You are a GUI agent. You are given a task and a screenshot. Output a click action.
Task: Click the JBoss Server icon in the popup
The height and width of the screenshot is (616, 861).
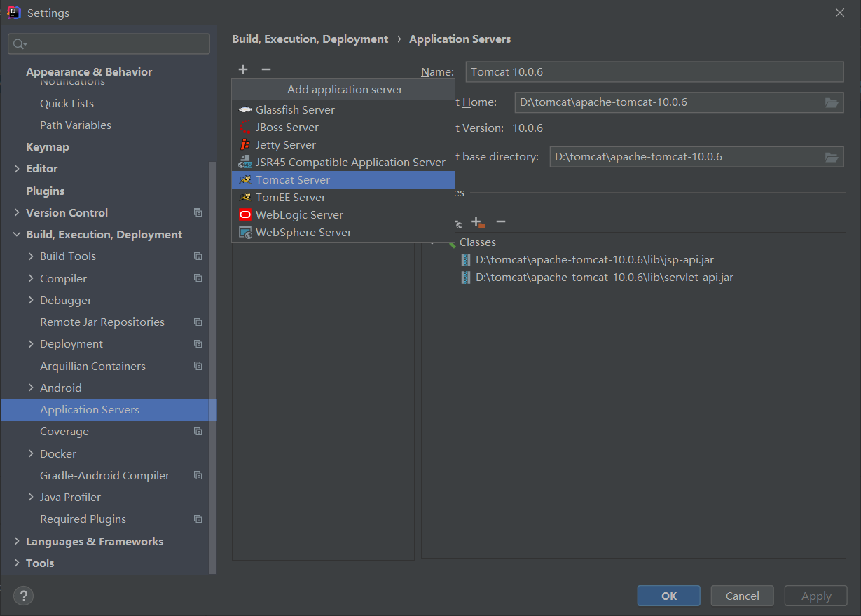[244, 128]
